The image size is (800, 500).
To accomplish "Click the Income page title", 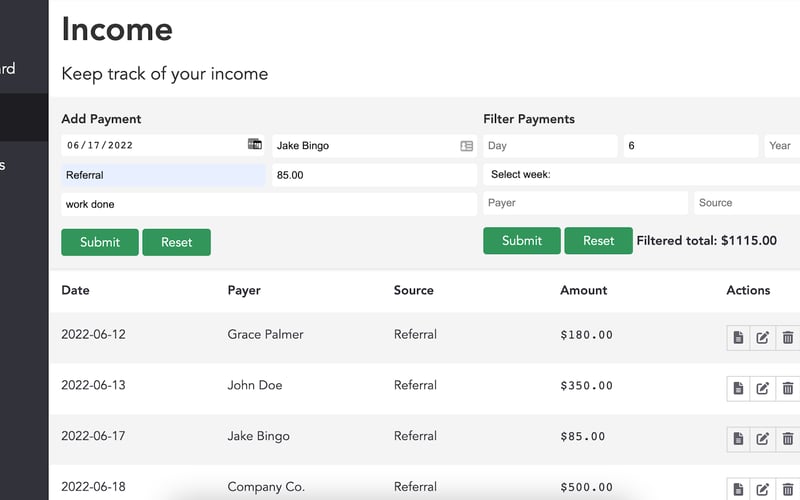I will (117, 29).
